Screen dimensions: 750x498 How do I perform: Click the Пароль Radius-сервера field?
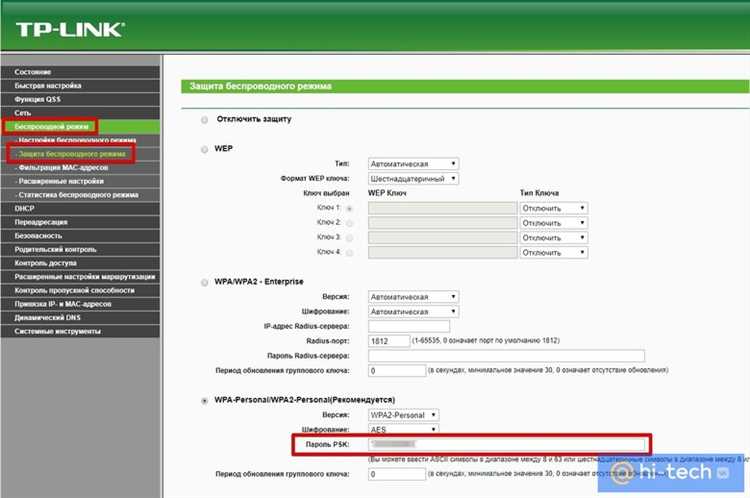coord(506,356)
